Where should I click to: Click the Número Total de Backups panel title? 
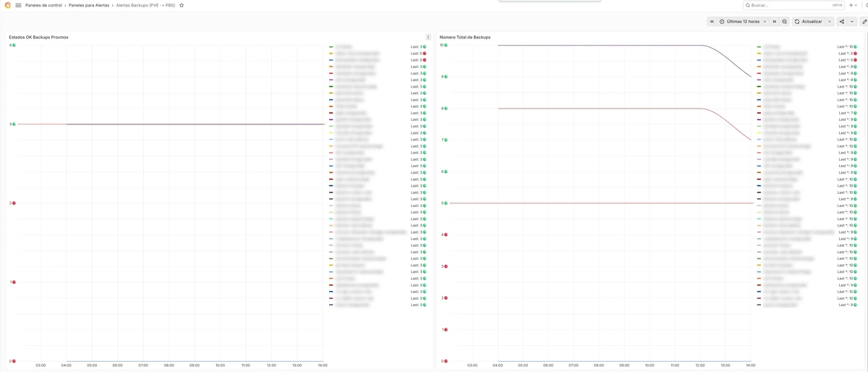[465, 37]
